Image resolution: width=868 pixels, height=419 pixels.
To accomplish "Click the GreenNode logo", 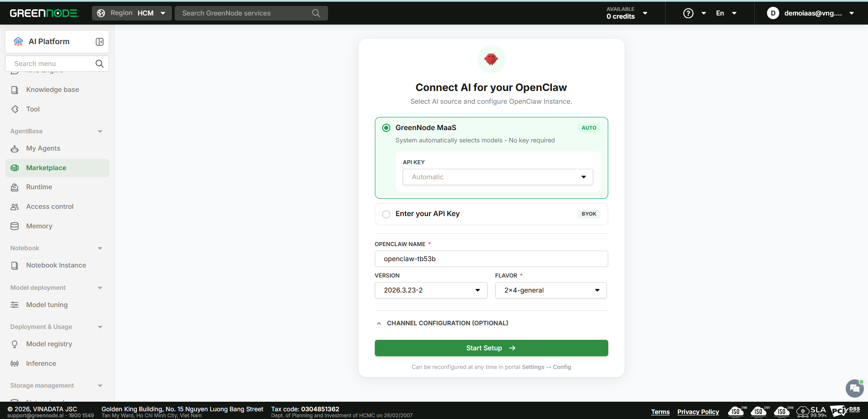I will click(44, 13).
